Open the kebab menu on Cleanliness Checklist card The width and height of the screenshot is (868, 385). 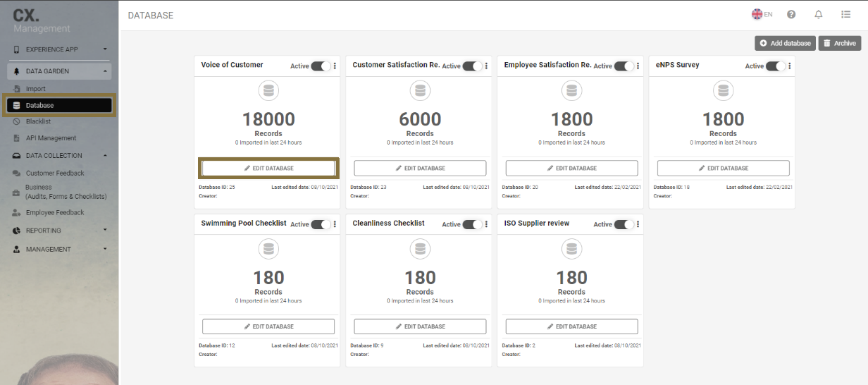point(486,224)
